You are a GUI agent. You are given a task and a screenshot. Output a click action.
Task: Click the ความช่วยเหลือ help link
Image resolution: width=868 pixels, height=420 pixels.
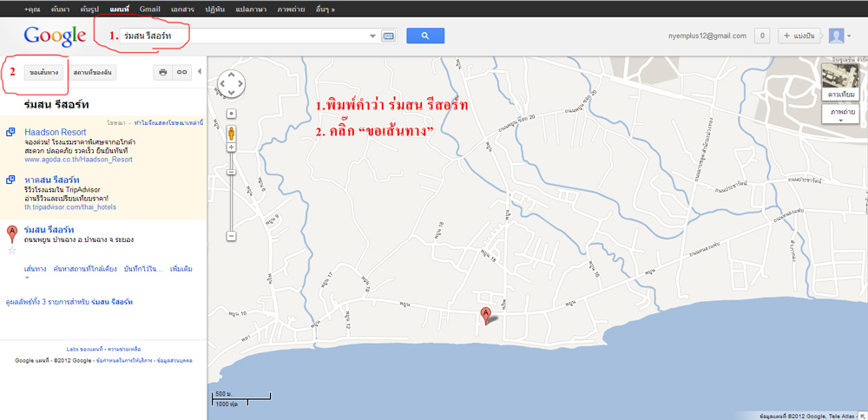click(124, 349)
